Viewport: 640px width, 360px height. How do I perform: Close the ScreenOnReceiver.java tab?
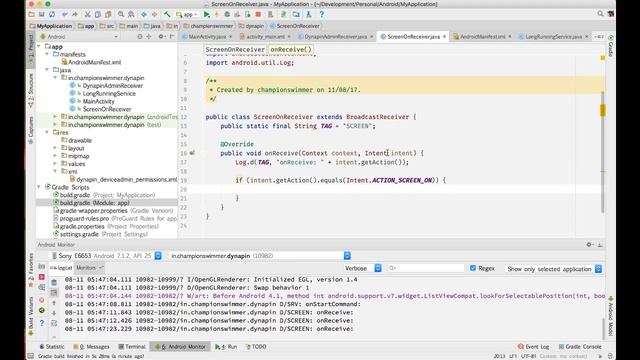(444, 36)
